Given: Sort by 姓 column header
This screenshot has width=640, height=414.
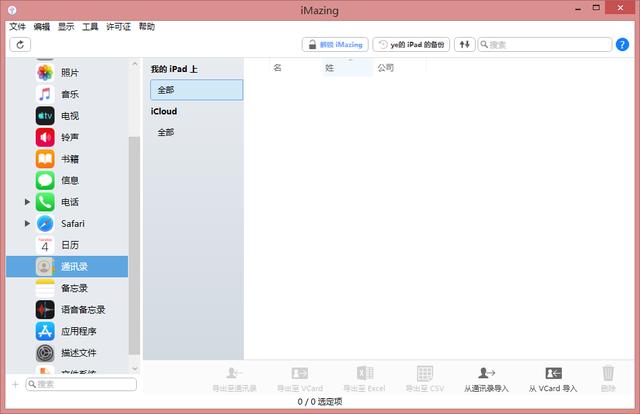Looking at the screenshot, I should 347,68.
